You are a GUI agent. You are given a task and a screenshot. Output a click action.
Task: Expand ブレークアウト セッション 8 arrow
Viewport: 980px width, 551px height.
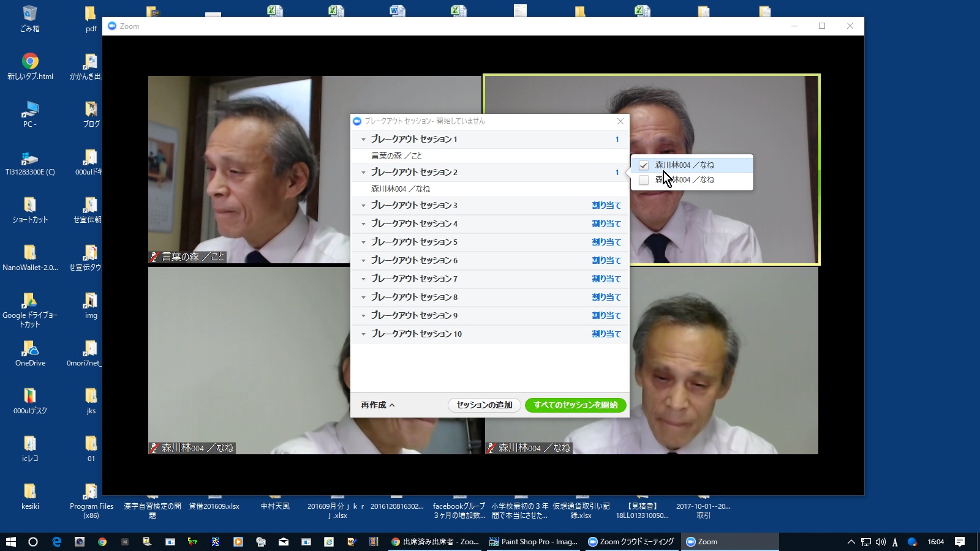[x=363, y=298]
